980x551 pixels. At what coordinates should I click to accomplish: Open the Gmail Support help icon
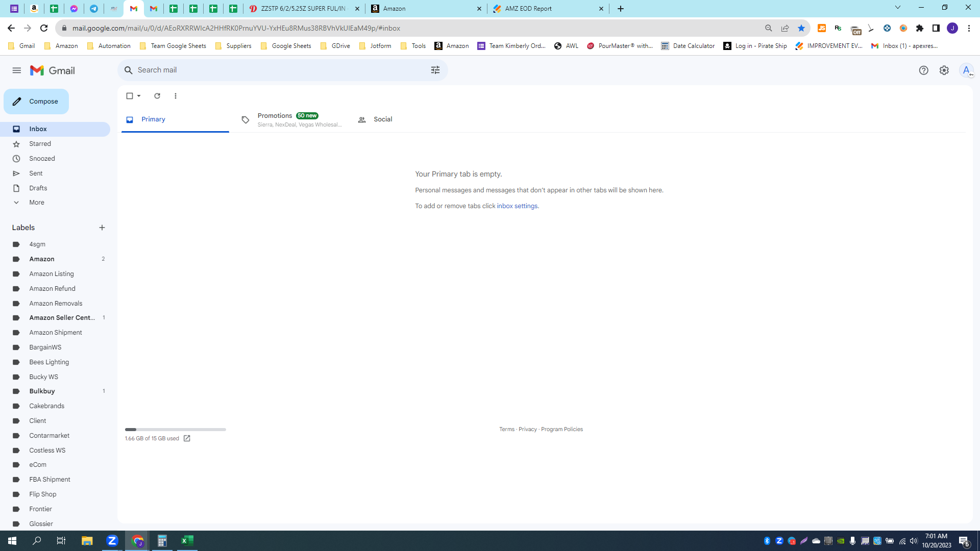[923, 70]
